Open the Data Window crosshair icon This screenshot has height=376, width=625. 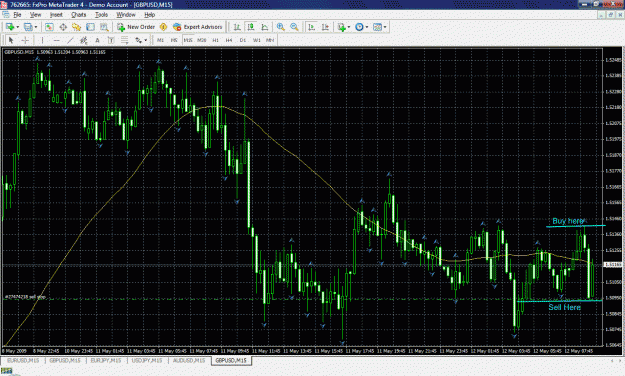click(63, 27)
